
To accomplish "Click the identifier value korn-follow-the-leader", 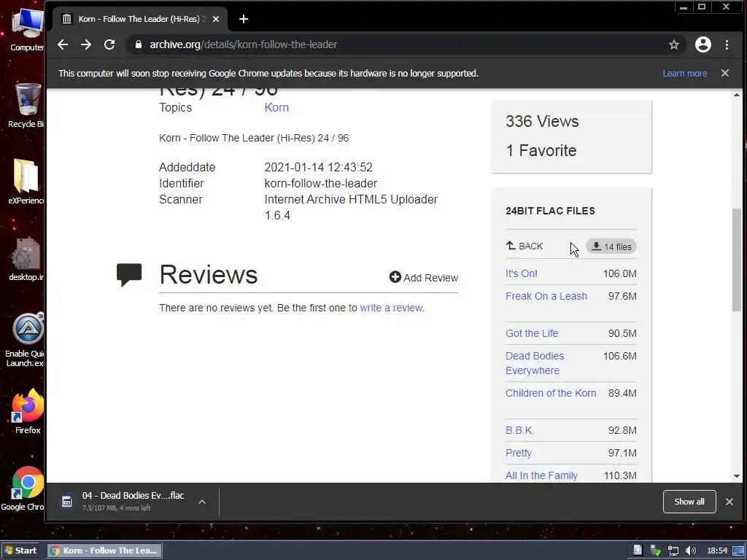I will pos(321,183).
